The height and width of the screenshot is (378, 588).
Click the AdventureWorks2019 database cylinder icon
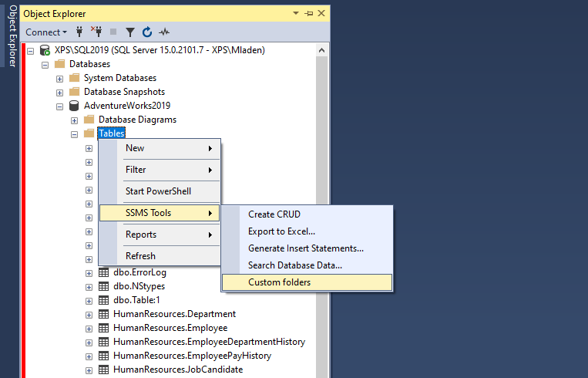[74, 106]
